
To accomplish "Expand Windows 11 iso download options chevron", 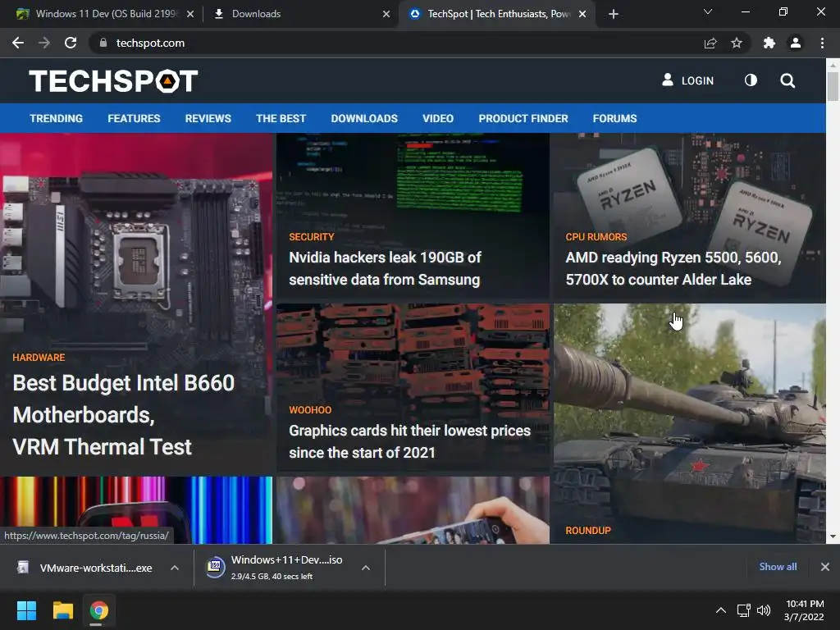I will coord(366,568).
